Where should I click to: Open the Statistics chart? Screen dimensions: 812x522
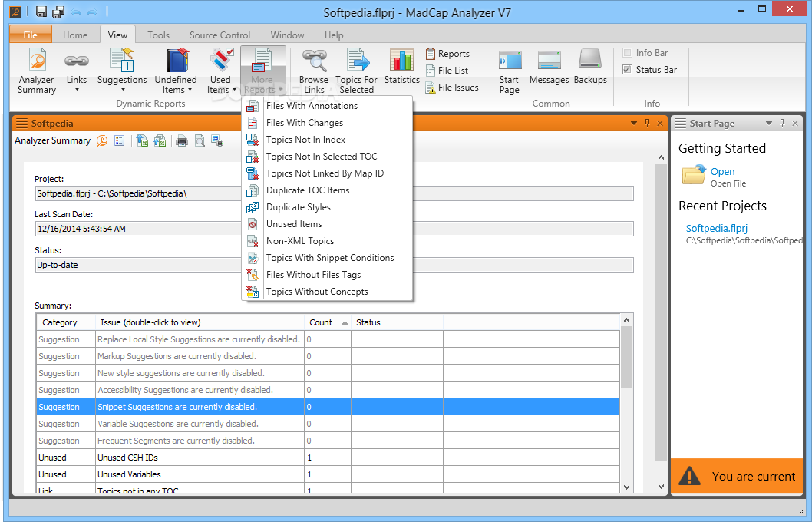[x=402, y=66]
